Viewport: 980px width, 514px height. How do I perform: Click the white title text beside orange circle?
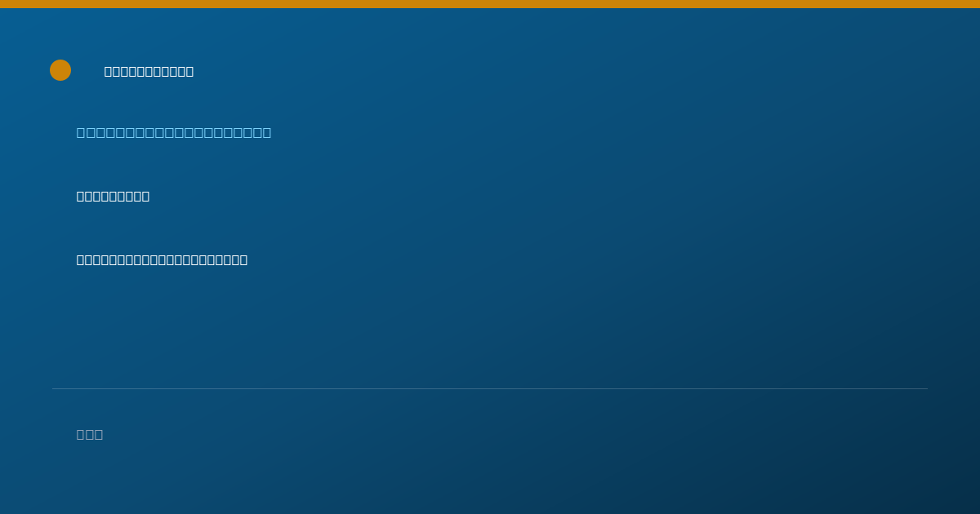149,71
